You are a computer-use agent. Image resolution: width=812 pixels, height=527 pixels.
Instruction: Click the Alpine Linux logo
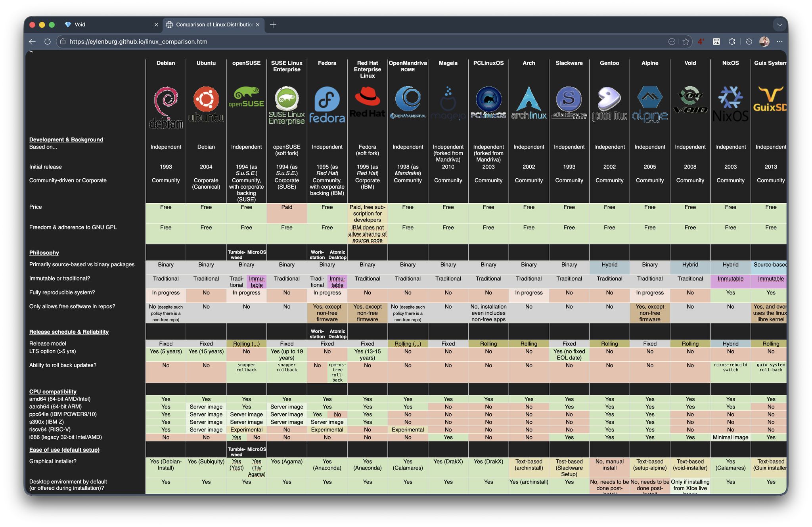click(x=650, y=104)
